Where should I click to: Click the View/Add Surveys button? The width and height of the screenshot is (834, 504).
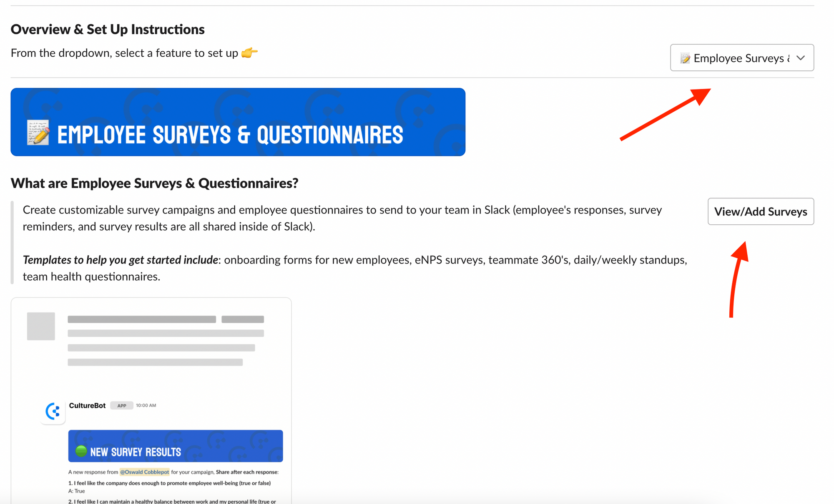[761, 211]
